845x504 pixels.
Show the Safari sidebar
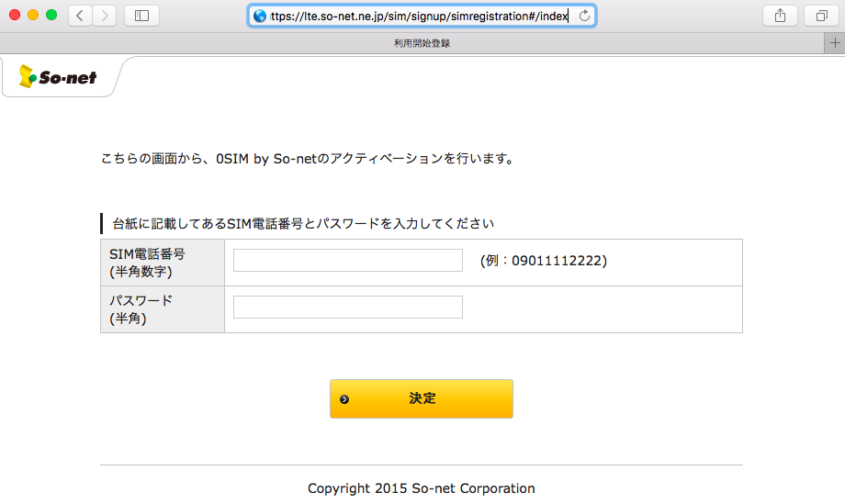[141, 16]
